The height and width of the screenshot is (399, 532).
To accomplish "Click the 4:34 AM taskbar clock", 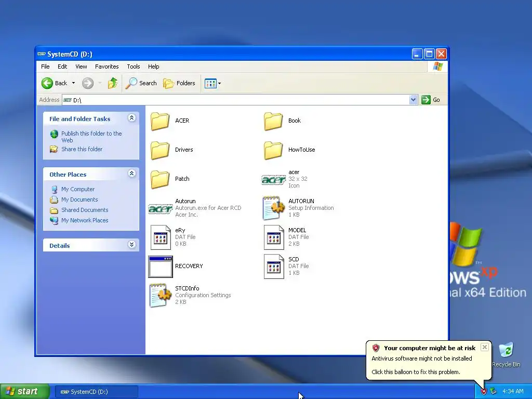I will pos(513,392).
